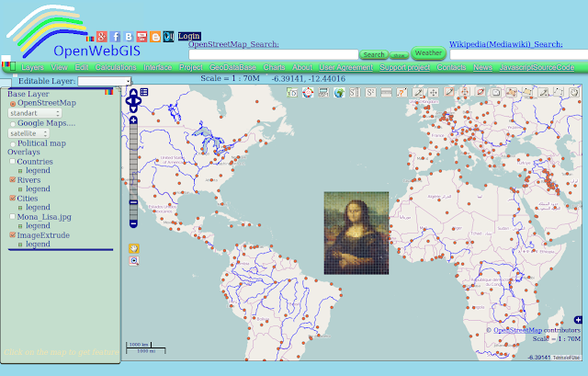Viewport: 588px width, 376px height.
Task: Pan the map right with arrow
Action: (x=139, y=100)
